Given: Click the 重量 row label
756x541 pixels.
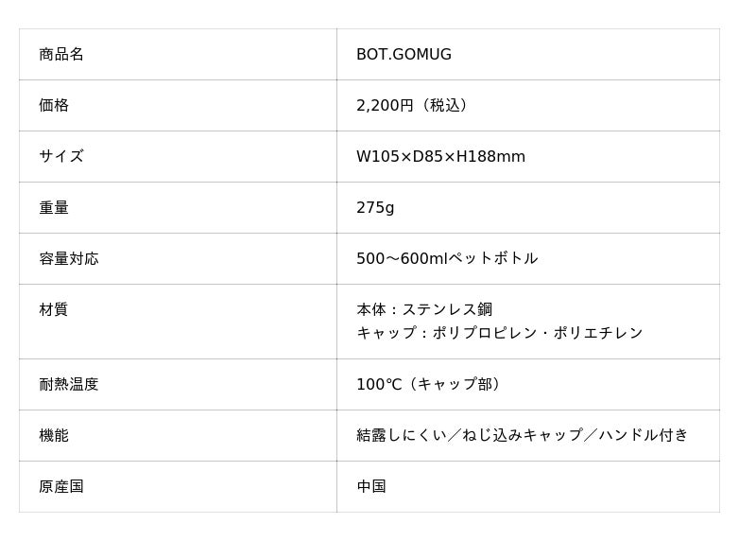Looking at the screenshot, I should coord(54,208).
